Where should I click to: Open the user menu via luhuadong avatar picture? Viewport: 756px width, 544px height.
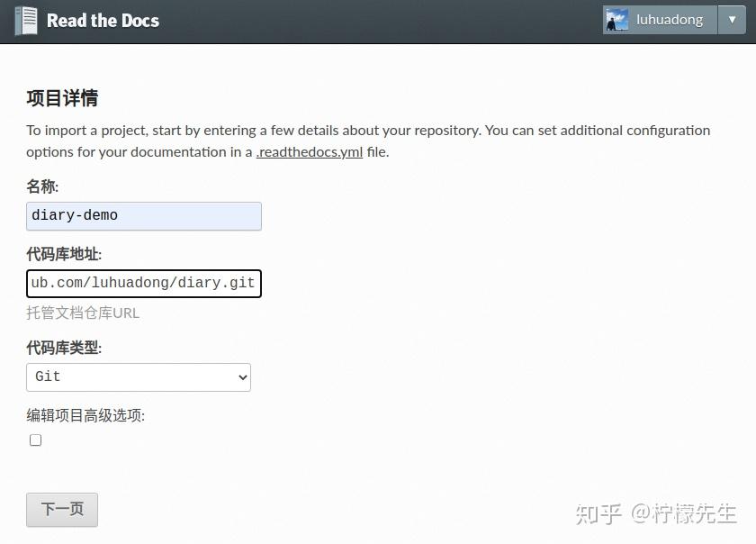pyautogui.click(x=618, y=19)
